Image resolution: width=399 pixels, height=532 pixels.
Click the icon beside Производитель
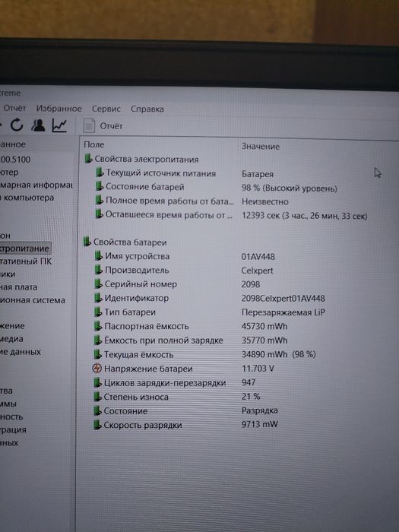click(98, 269)
